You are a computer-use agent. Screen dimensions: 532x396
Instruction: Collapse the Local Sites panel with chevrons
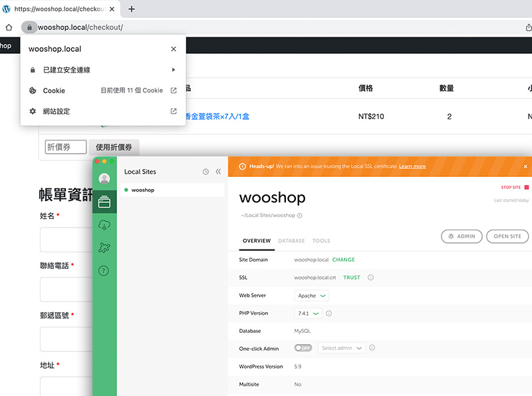(218, 172)
